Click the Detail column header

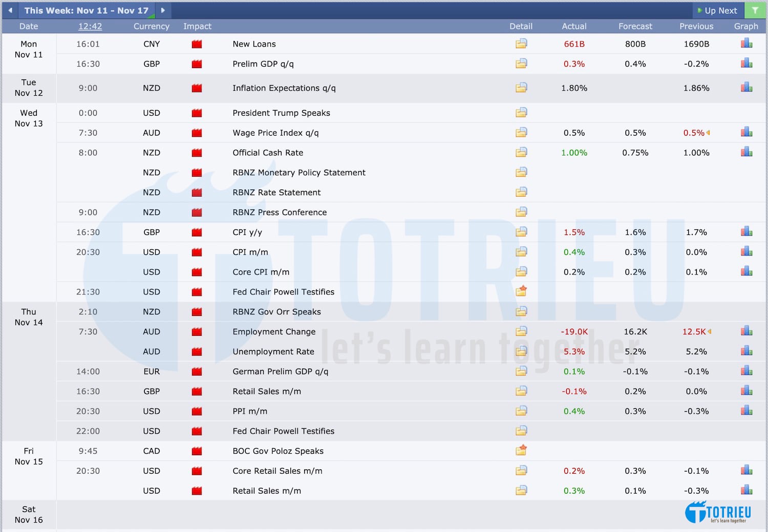pyautogui.click(x=521, y=26)
